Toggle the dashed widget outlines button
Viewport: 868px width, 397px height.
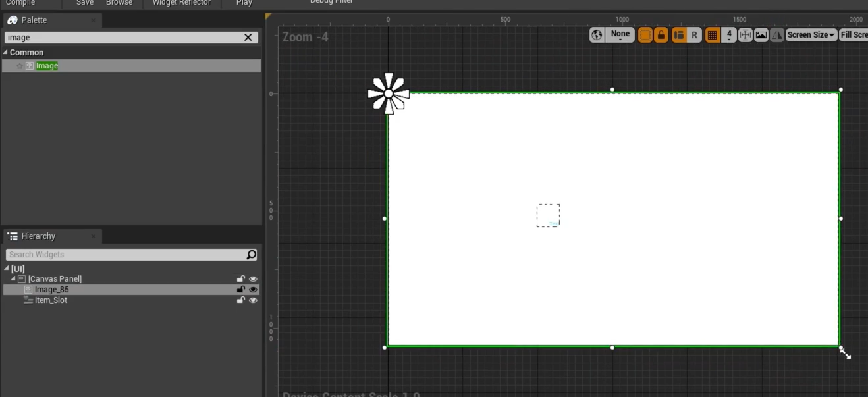pyautogui.click(x=645, y=35)
